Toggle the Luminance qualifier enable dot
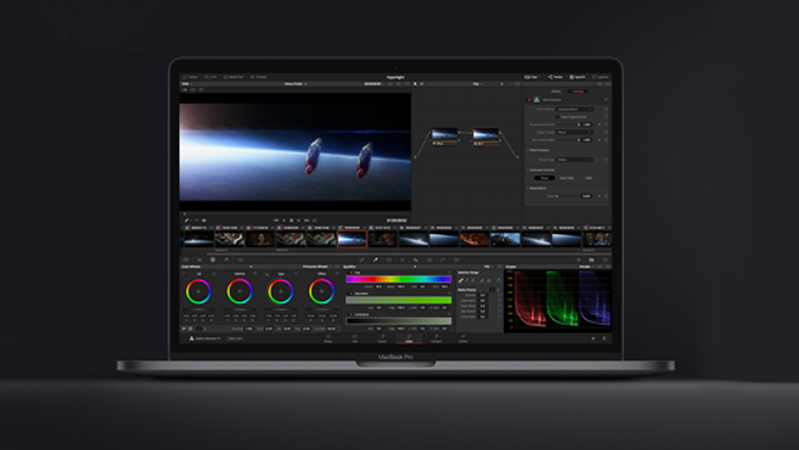This screenshot has height=450, width=799. tap(351, 314)
